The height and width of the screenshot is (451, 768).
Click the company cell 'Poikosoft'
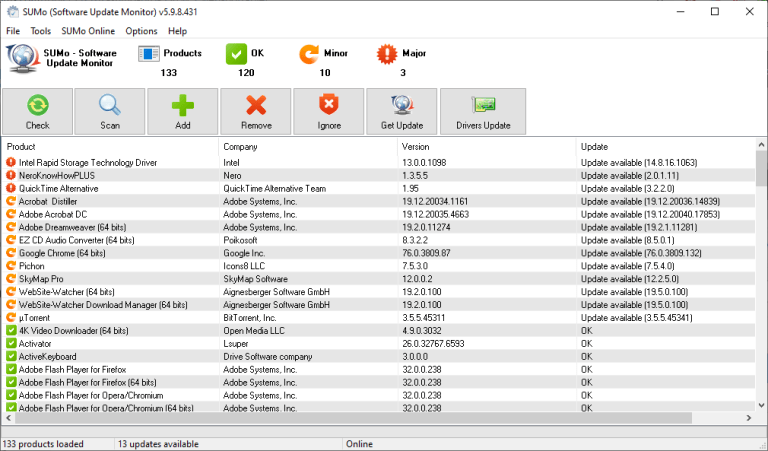(240, 240)
